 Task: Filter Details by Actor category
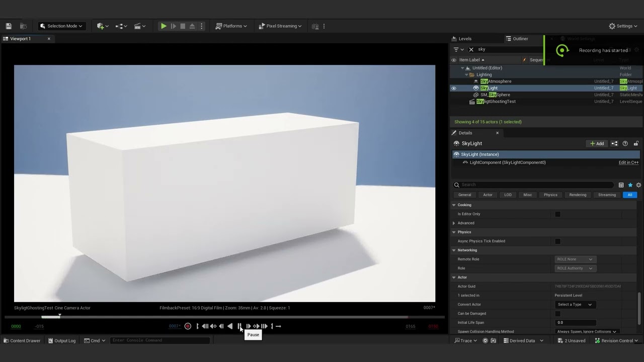(488, 195)
